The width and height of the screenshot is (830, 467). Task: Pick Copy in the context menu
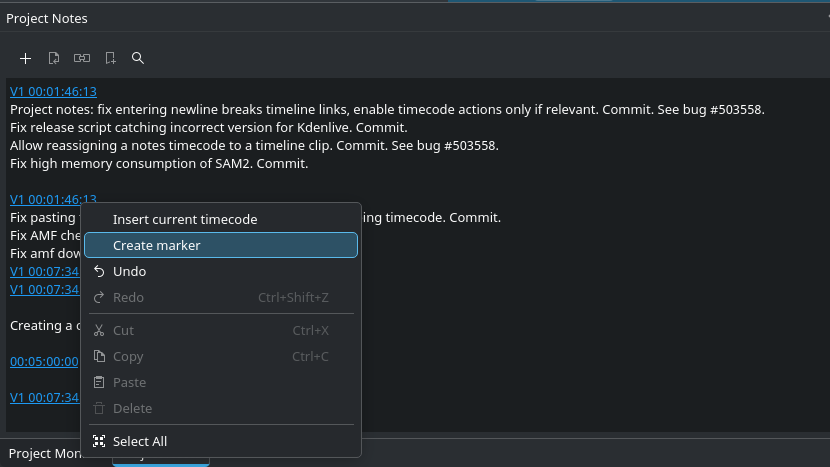(128, 357)
